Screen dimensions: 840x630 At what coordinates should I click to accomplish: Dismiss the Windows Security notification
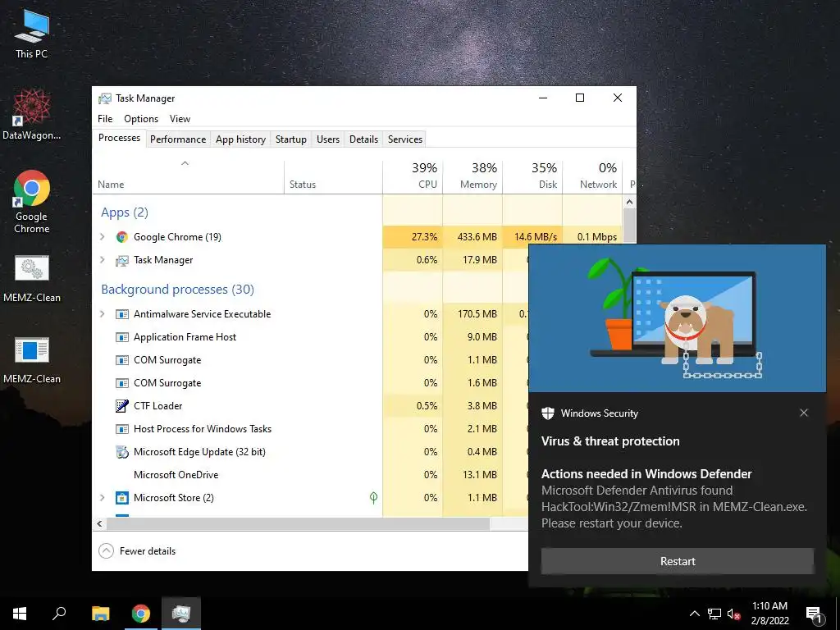click(804, 413)
